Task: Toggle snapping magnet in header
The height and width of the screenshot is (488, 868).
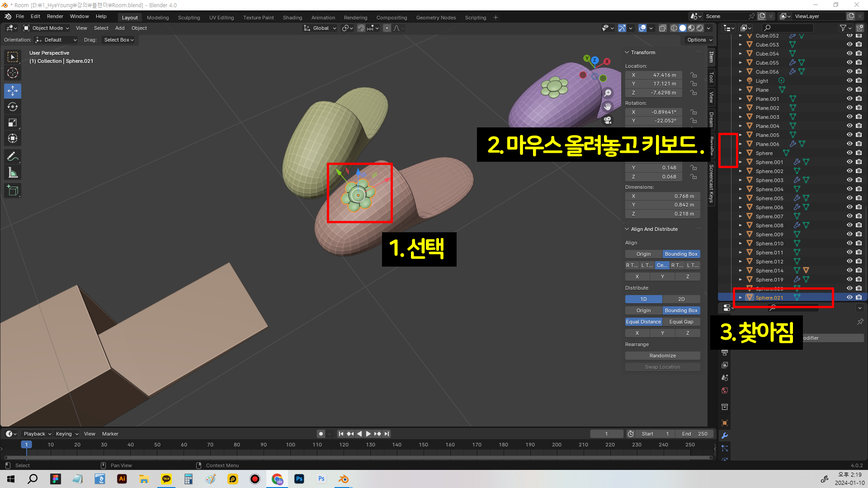Action: [361, 28]
